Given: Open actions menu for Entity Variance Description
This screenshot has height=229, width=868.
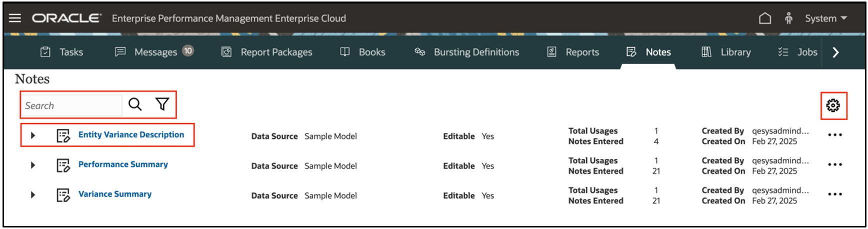Looking at the screenshot, I should click(x=834, y=135).
